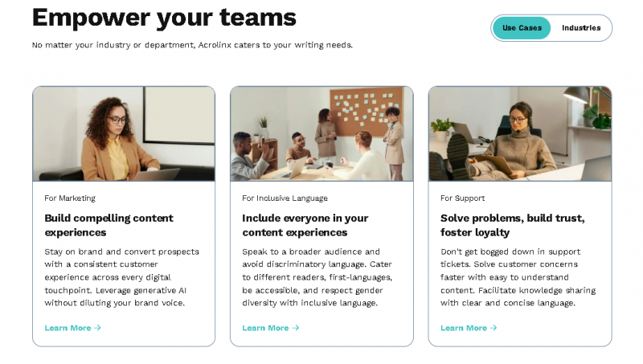Click the arrow icon in Marketing Learn More
Viewport: 643px width, 364px height.
pos(98,328)
